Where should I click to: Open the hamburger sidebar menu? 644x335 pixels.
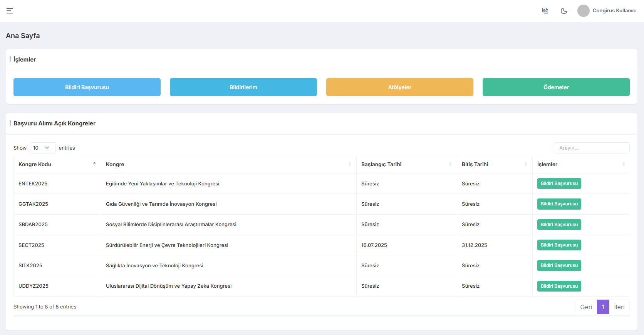[x=10, y=11]
